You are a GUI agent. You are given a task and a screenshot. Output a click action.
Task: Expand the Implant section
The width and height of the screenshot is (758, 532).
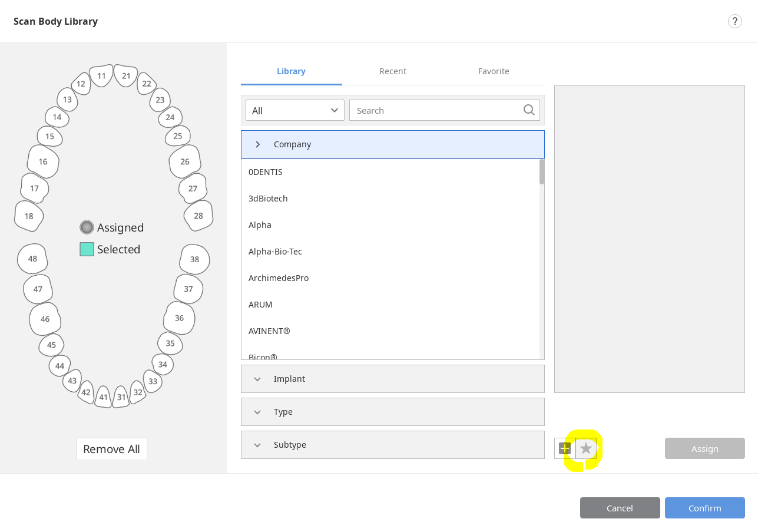pyautogui.click(x=393, y=379)
